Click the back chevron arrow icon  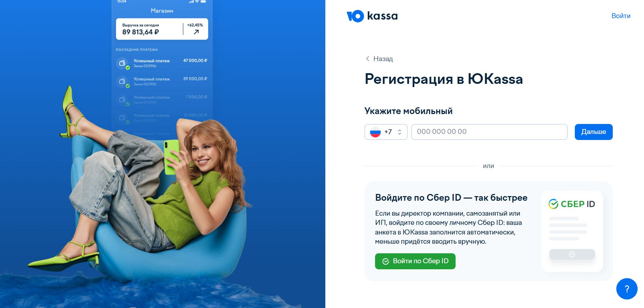point(368,59)
